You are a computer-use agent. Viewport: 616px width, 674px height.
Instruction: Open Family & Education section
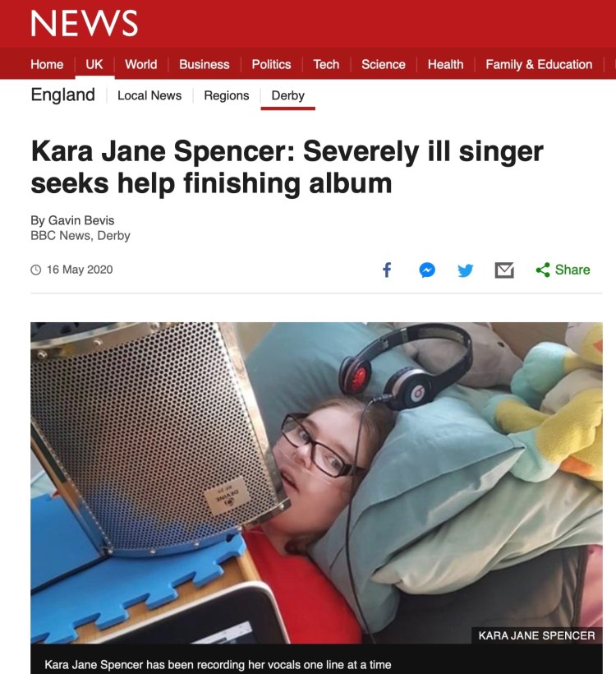[x=539, y=64]
